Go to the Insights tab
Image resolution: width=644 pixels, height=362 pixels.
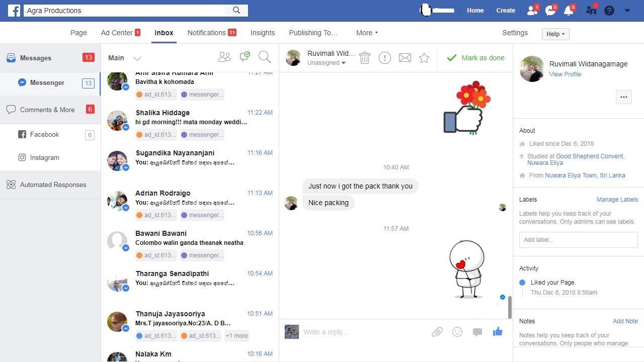pyautogui.click(x=263, y=33)
